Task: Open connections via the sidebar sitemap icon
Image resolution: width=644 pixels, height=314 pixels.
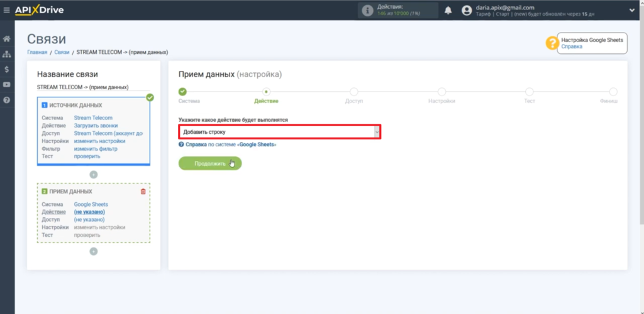Action: tap(6, 54)
